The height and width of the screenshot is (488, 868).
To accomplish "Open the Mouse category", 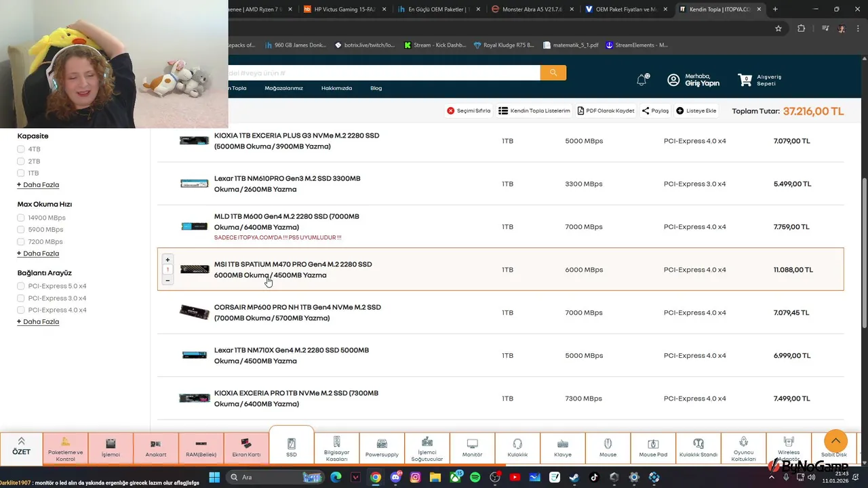I will pos(608,448).
